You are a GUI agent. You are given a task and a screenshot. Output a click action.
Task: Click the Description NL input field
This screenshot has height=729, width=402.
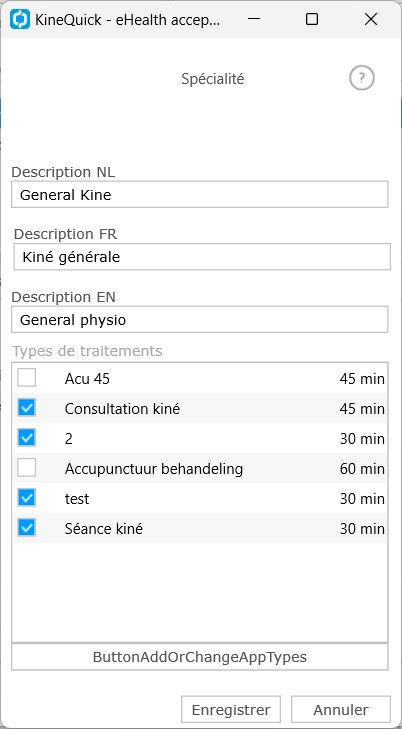coord(200,194)
